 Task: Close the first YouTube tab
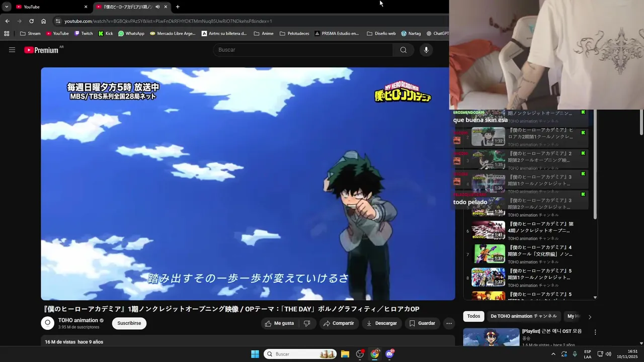(x=86, y=7)
